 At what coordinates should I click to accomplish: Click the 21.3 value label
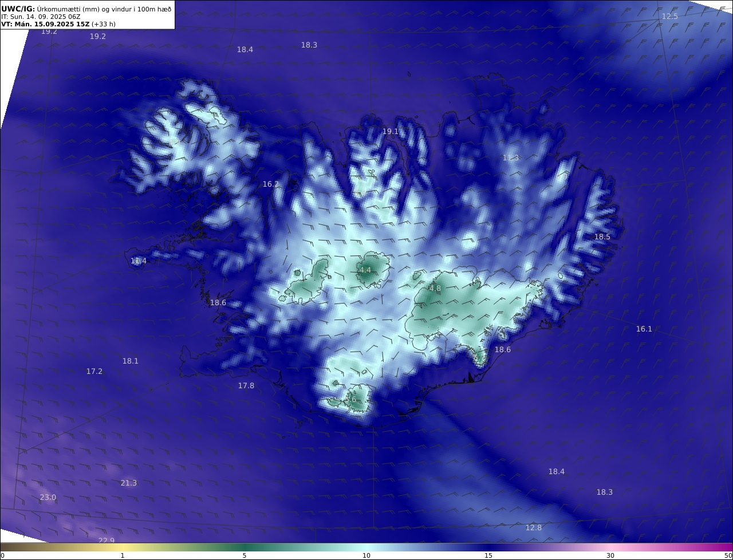click(x=129, y=483)
